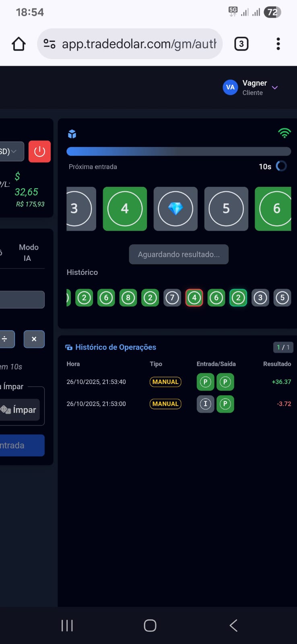
Task: Open the browser three-dot menu
Action: (x=278, y=44)
